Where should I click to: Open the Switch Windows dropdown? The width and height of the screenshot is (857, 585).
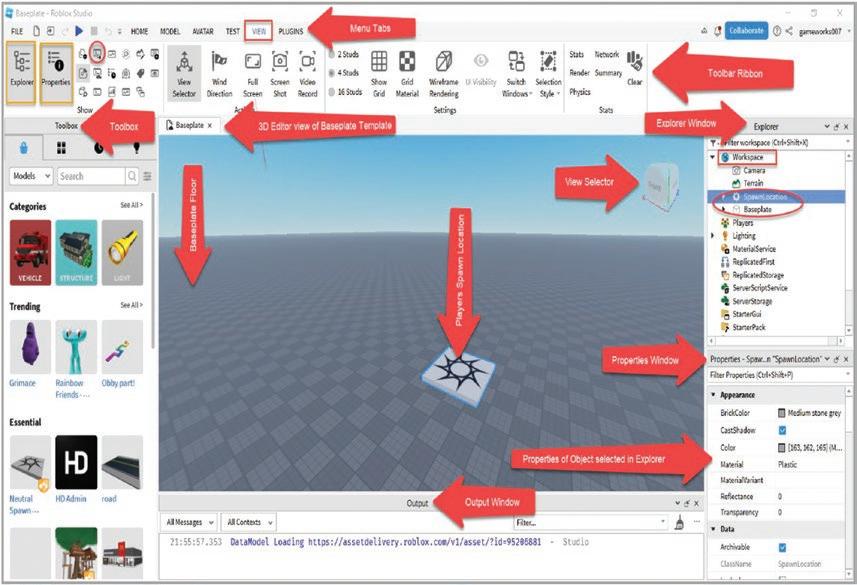[x=516, y=74]
